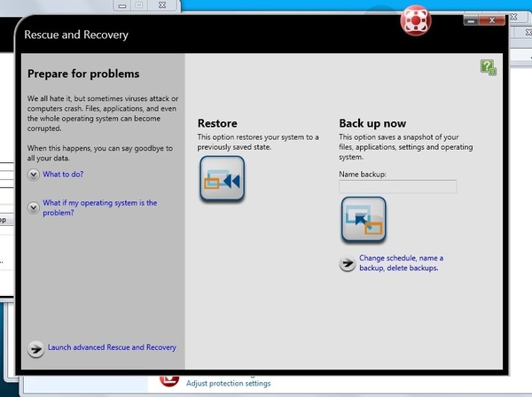
Task: Click arrow icon beside Change schedule link
Action: click(347, 263)
